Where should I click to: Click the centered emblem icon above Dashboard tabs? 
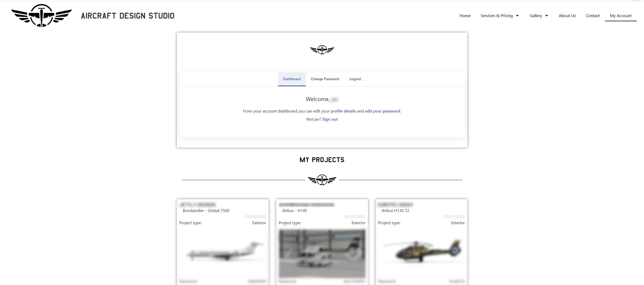pyautogui.click(x=322, y=49)
